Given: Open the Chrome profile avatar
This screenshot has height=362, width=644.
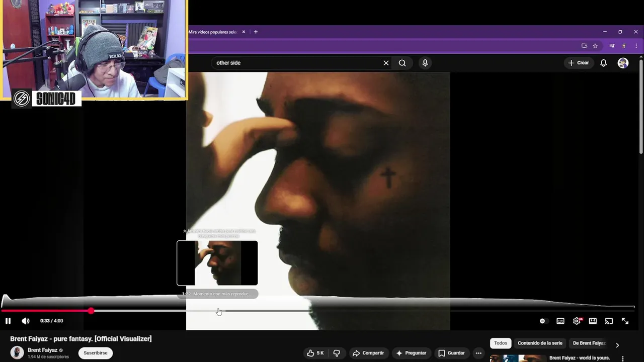Looking at the screenshot, I should click(624, 46).
